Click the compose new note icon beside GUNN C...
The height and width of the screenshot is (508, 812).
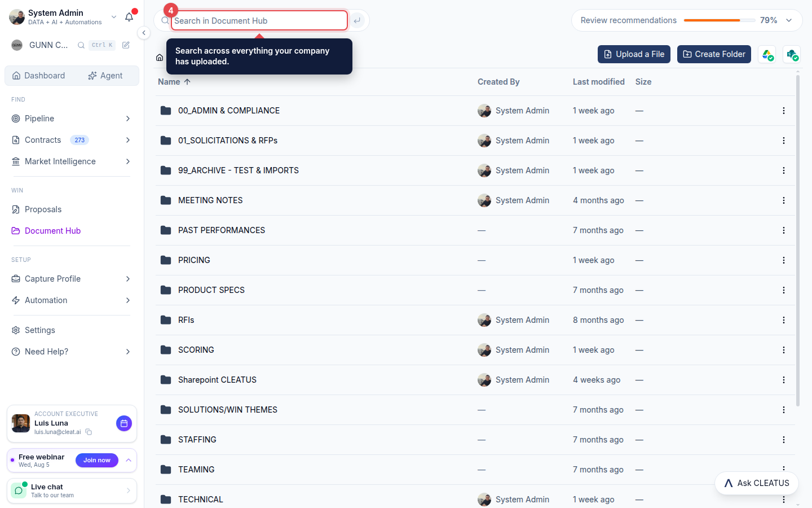126,45
